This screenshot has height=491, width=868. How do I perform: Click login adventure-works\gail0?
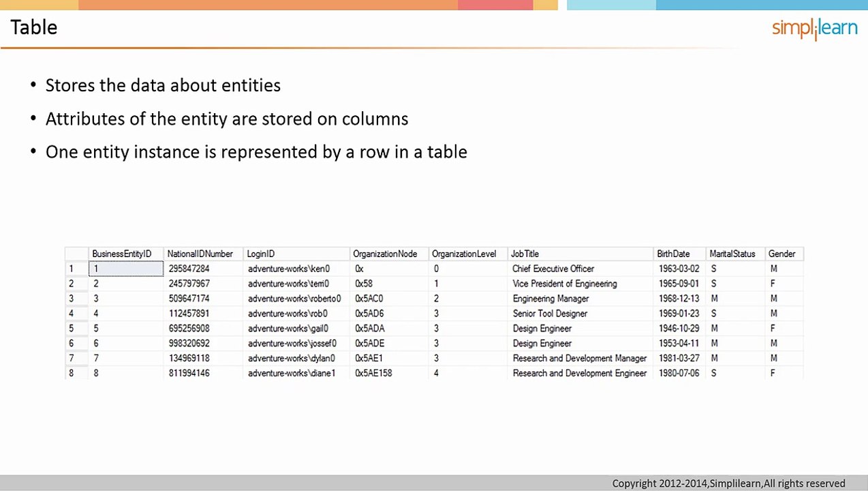point(288,329)
